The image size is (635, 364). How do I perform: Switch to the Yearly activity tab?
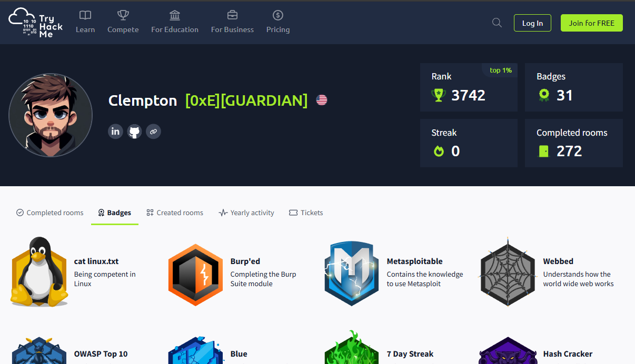246,213
